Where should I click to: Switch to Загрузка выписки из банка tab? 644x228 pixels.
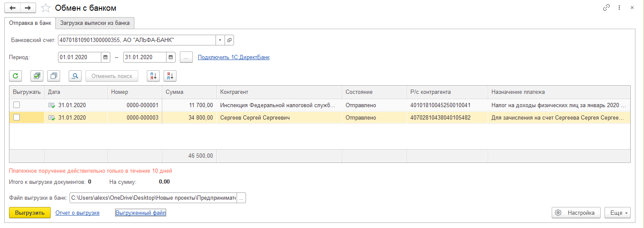(x=94, y=23)
